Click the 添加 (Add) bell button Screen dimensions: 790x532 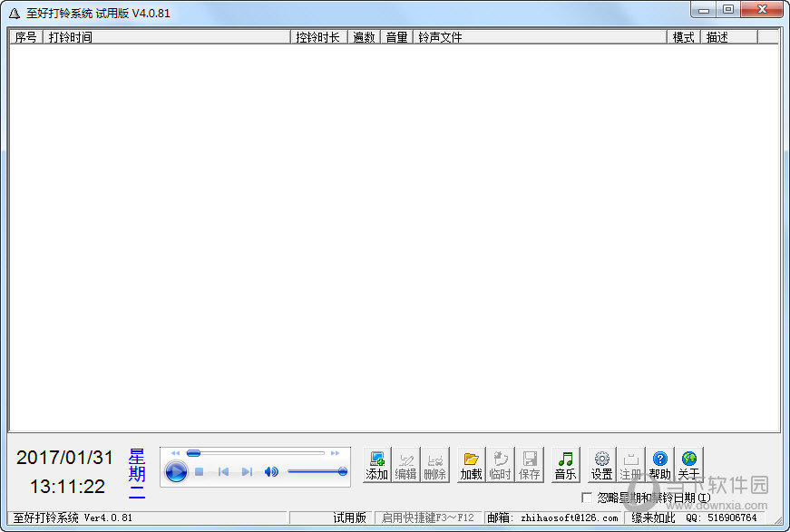(377, 465)
